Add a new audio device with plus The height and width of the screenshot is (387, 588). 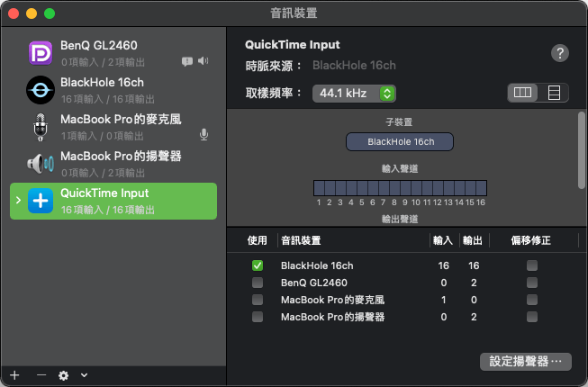pos(14,375)
